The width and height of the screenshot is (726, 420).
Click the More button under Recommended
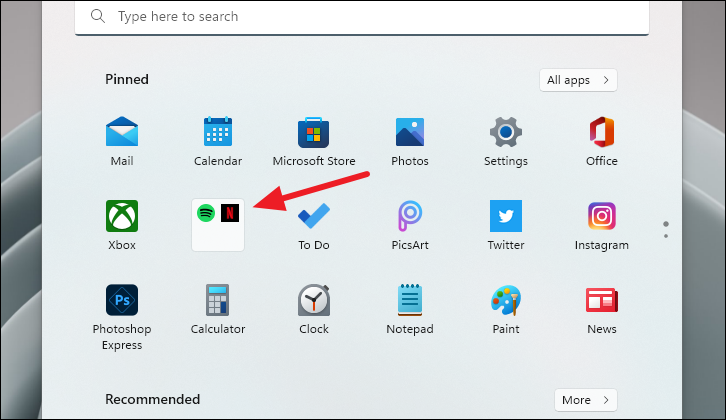(x=586, y=400)
